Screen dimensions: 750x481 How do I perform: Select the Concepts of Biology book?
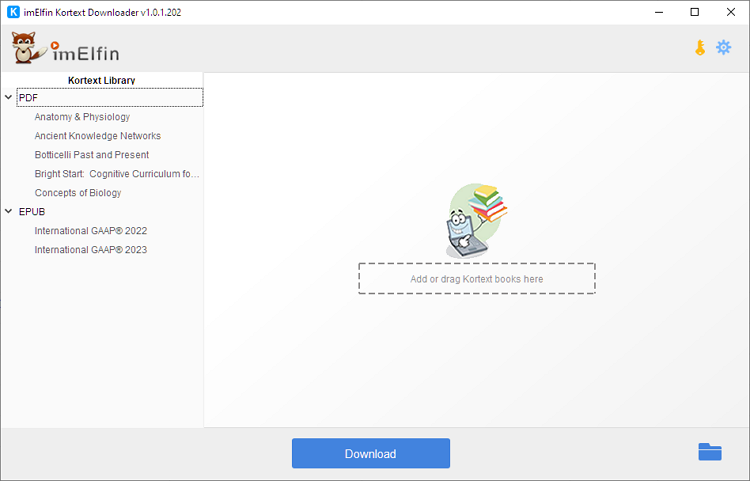(x=78, y=193)
